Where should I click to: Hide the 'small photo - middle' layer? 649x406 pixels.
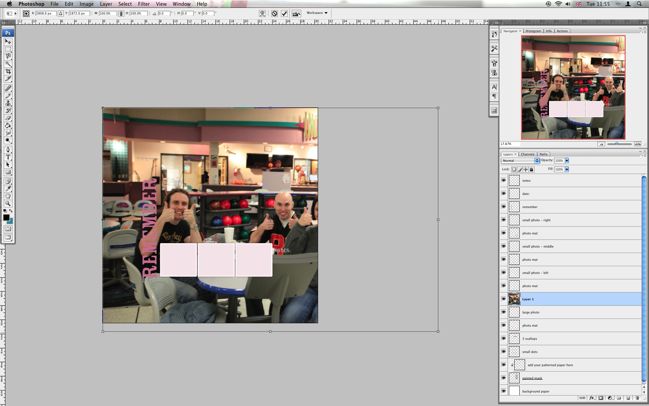504,246
